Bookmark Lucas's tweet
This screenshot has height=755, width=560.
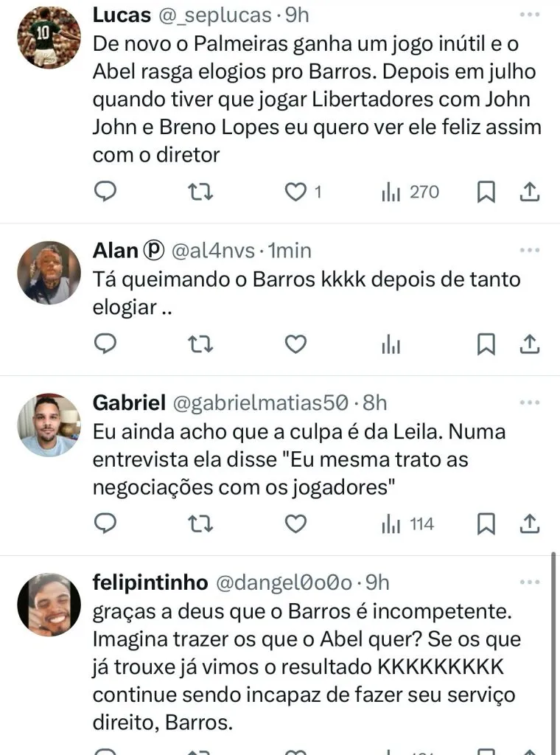[486, 192]
